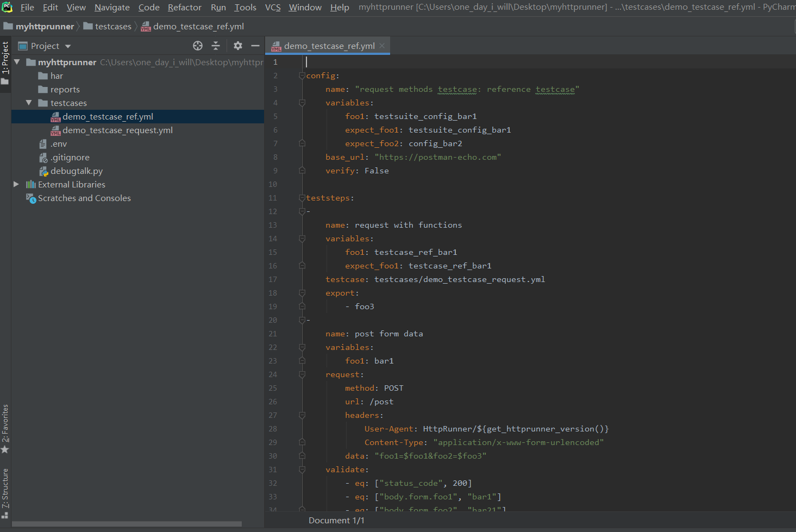
Task: Click the PyCharm application icon
Action: pyautogui.click(x=7, y=7)
